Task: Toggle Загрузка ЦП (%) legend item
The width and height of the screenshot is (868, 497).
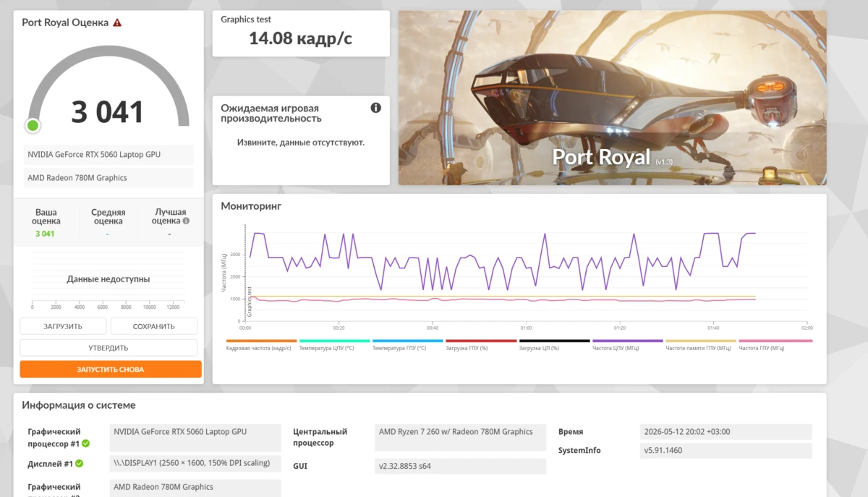Action: (555, 345)
